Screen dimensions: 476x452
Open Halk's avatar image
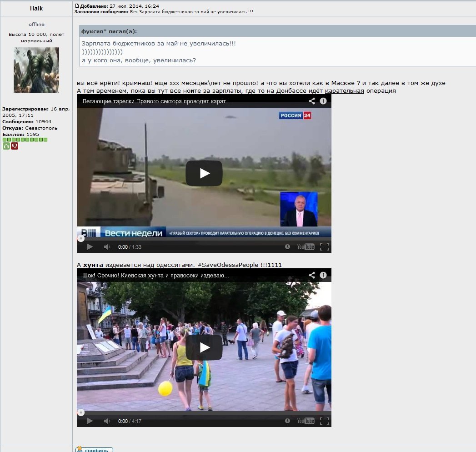click(x=36, y=70)
